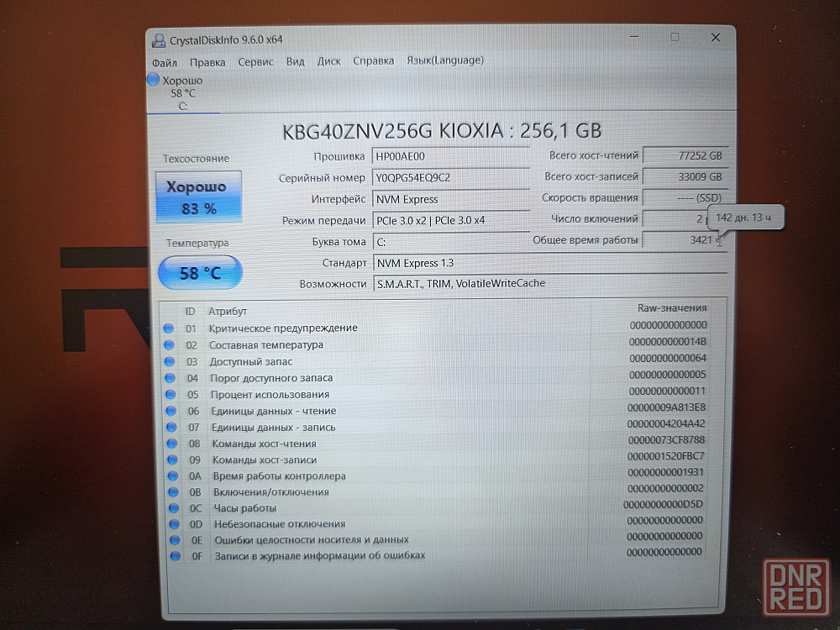Image resolution: width=840 pixels, height=630 pixels.
Task: Click status icon for Небезопасные отключения row
Action: [175, 524]
